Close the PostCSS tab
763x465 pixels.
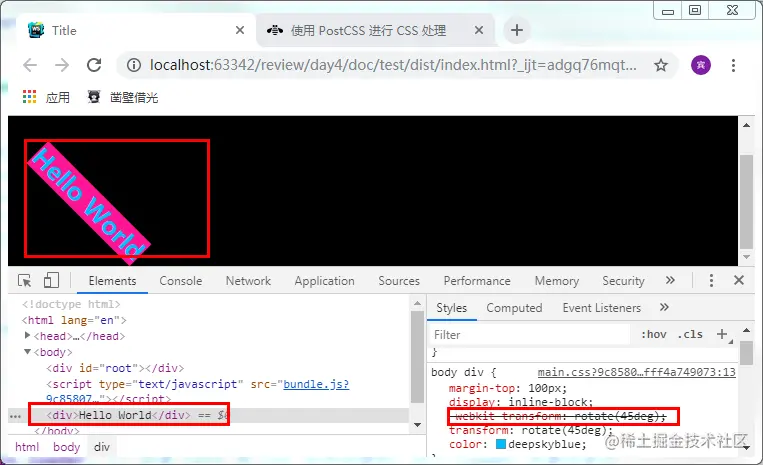coord(479,30)
